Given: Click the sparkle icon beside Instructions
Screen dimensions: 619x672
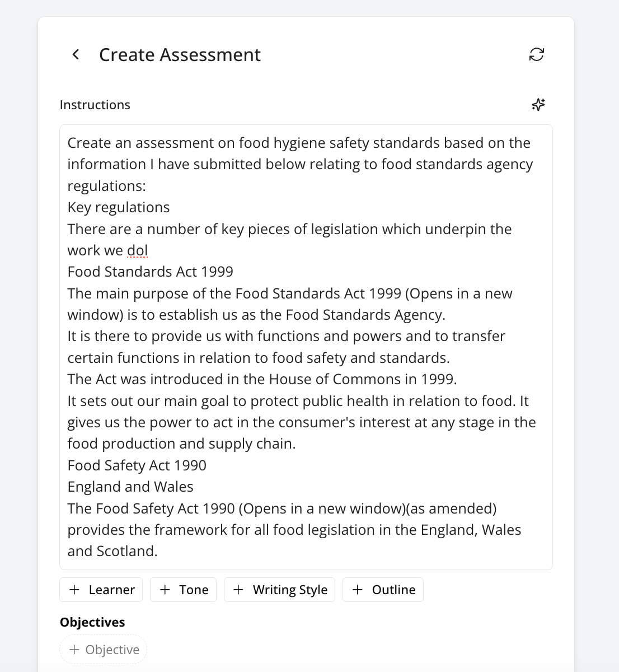Looking at the screenshot, I should pos(538,105).
